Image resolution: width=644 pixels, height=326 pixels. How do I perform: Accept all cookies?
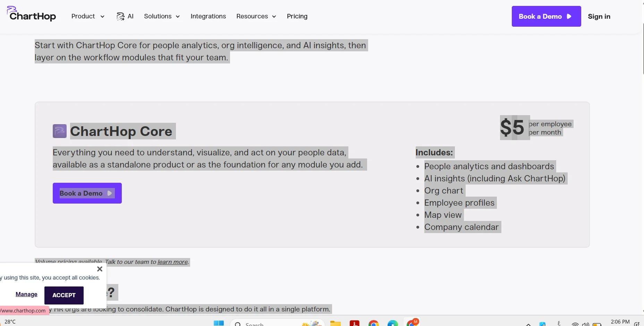[64, 295]
